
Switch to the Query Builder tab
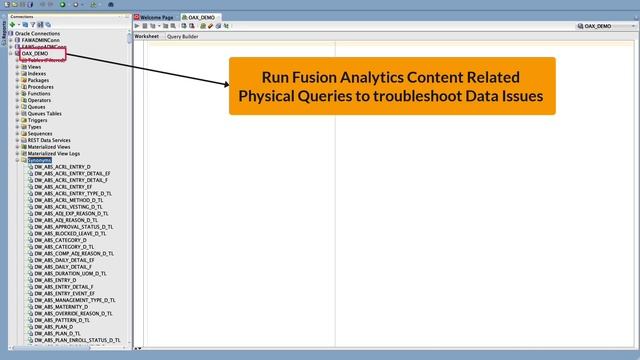(182, 36)
